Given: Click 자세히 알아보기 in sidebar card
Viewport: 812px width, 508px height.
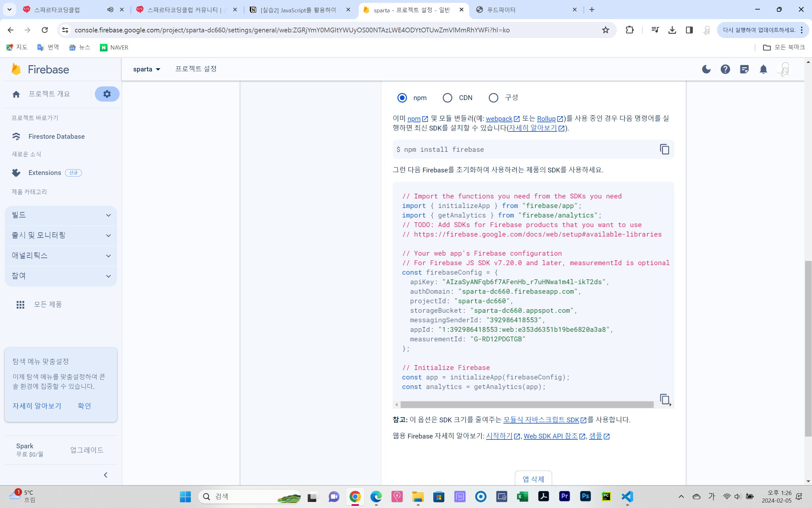Looking at the screenshot, I should (37, 406).
